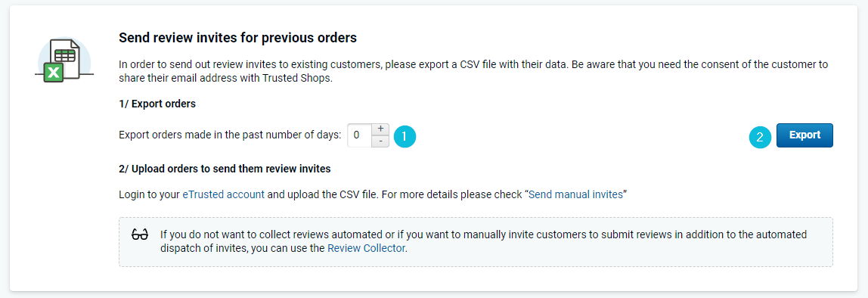Decrease days with the minus button
The height and width of the screenshot is (298, 868).
(380, 141)
